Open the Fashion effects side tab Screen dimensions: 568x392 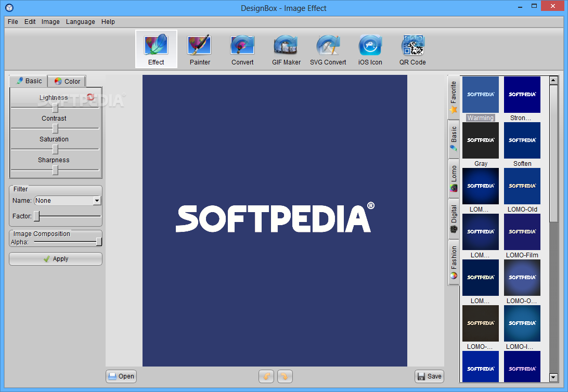pyautogui.click(x=454, y=262)
